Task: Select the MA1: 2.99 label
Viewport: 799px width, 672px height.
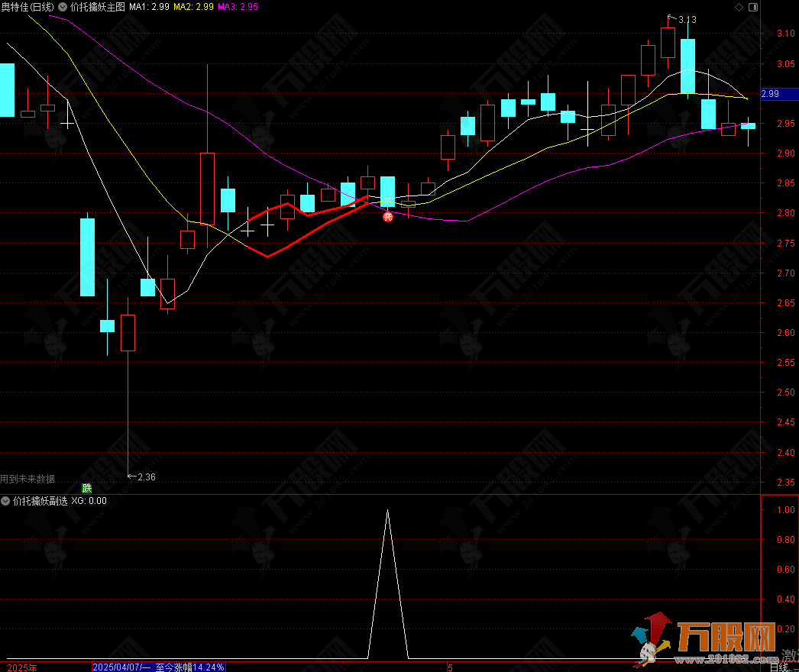Action: 148,7
